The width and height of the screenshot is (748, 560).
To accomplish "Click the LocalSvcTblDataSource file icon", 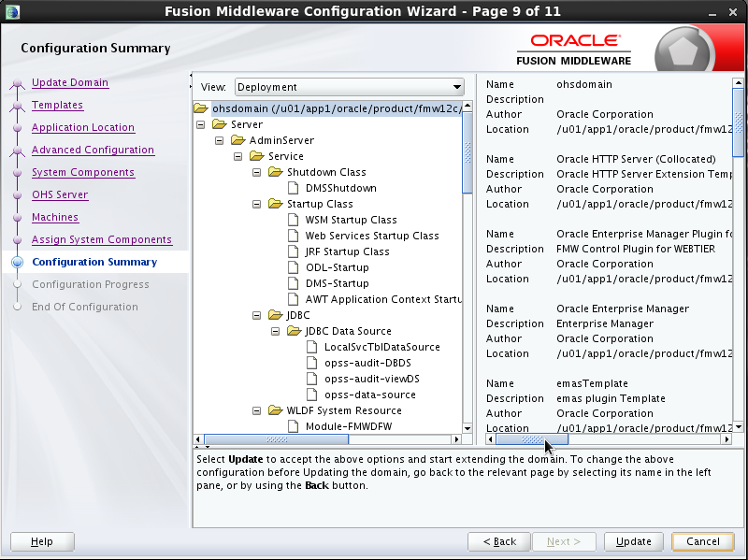I will (x=312, y=347).
